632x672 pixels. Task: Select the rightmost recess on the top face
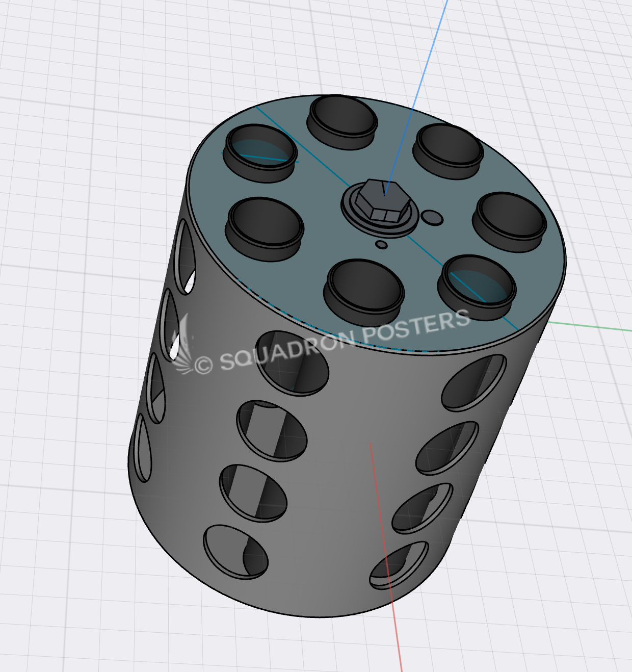(510, 219)
